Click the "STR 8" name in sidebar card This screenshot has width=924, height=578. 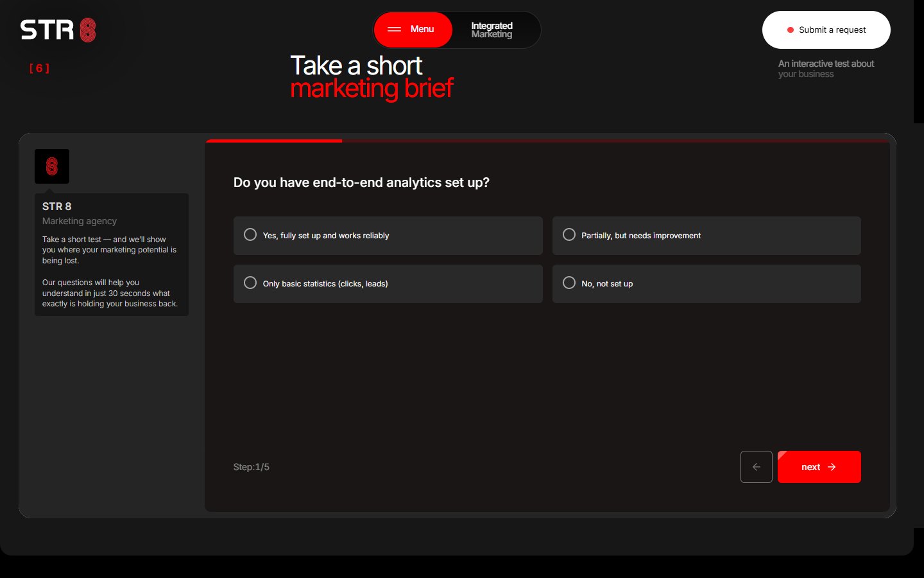tap(57, 206)
